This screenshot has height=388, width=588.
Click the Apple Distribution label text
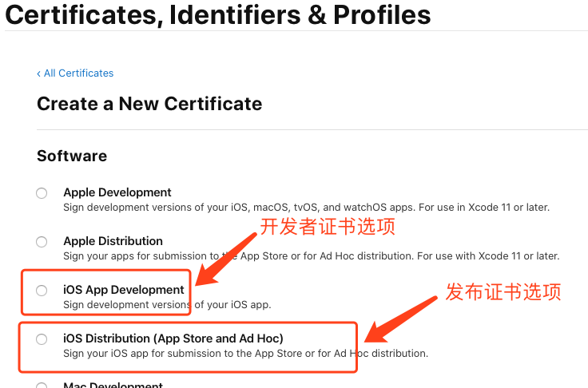113,241
